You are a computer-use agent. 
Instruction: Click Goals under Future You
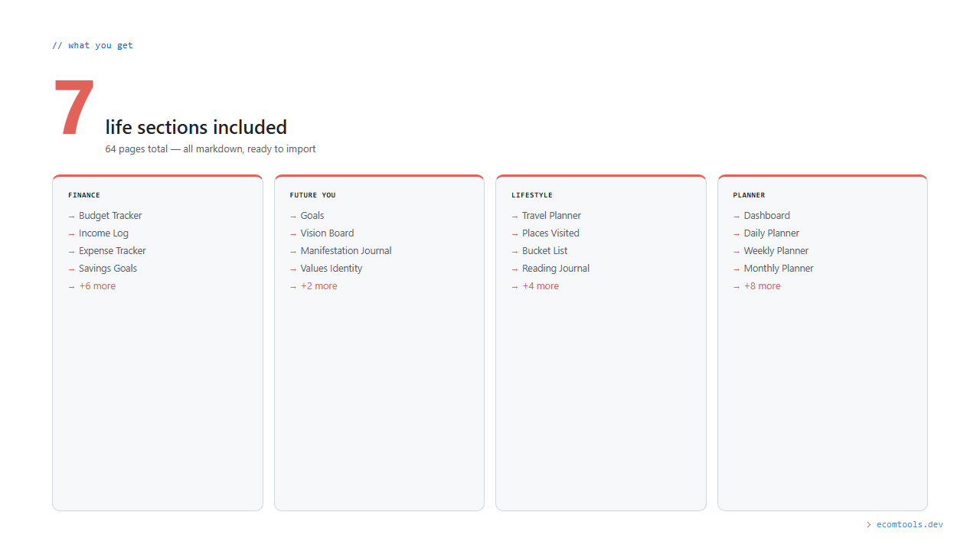(x=312, y=216)
